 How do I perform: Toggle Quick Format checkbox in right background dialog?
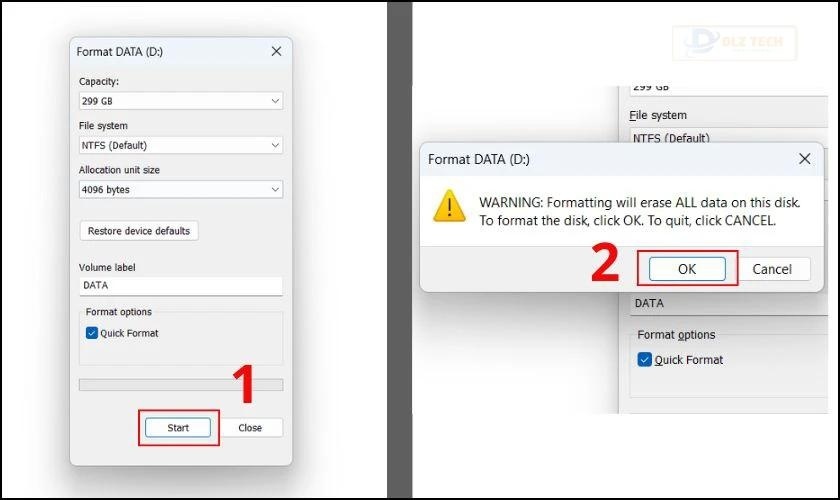[644, 359]
